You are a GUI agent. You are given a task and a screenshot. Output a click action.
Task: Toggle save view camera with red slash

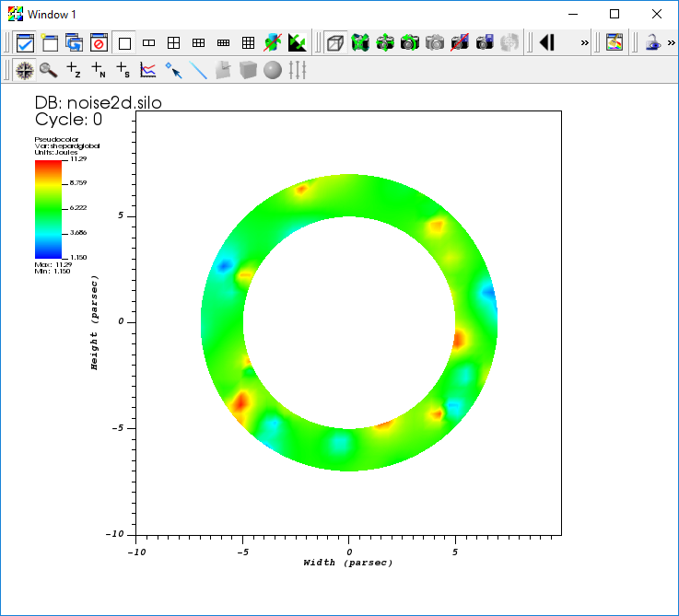point(460,43)
